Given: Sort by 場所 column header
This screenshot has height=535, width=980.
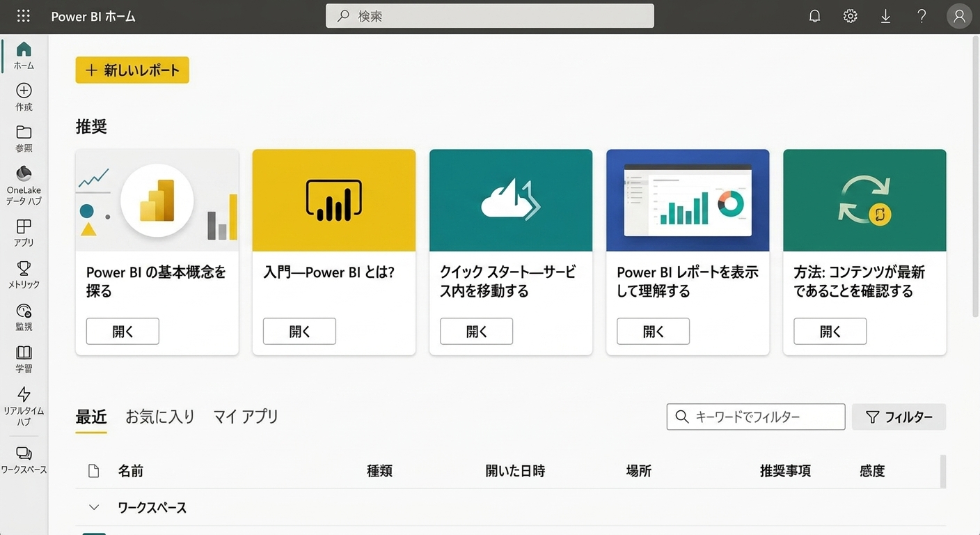Looking at the screenshot, I should click(x=639, y=472).
